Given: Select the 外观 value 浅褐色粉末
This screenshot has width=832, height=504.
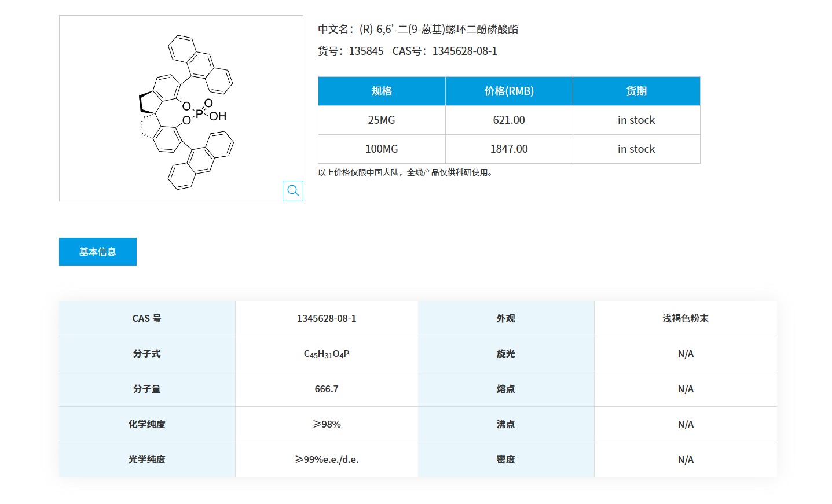Looking at the screenshot, I should point(685,318).
